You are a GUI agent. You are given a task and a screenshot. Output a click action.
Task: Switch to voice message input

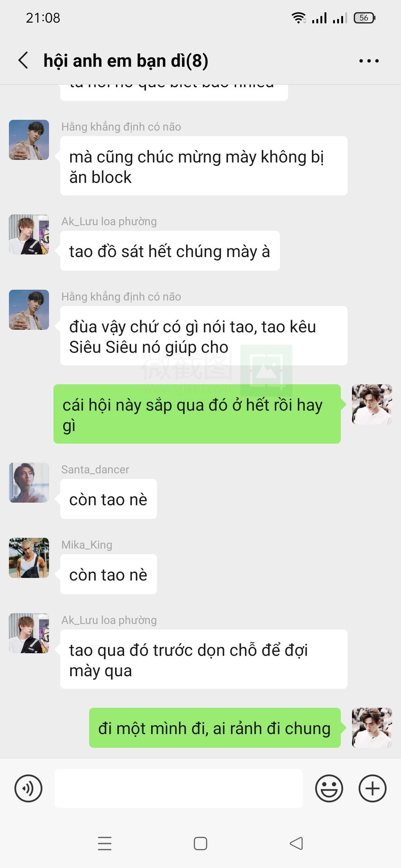coord(29,788)
